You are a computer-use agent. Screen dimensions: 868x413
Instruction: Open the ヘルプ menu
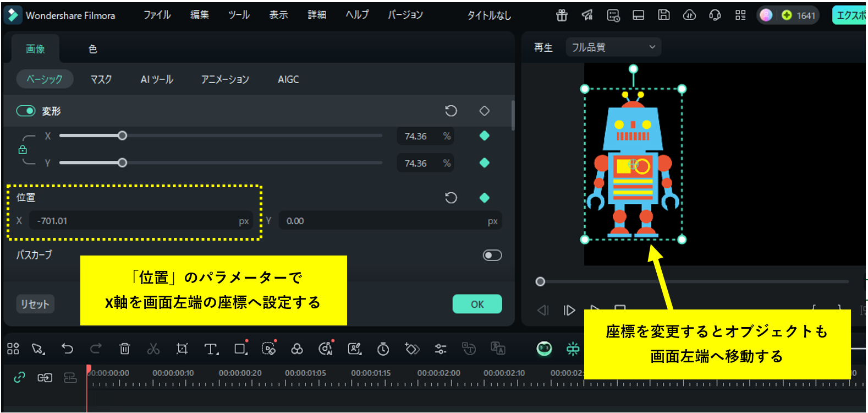pyautogui.click(x=358, y=15)
